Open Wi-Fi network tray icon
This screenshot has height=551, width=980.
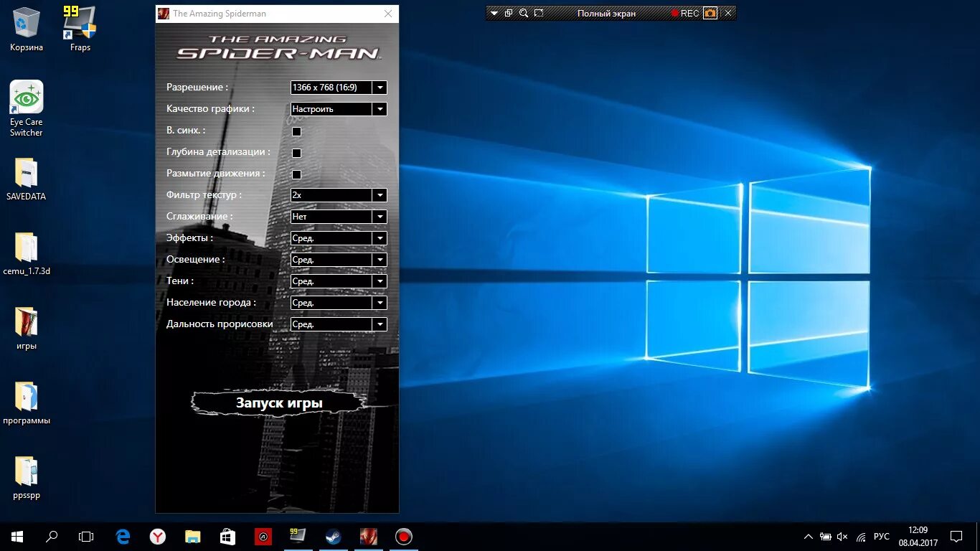[x=860, y=537]
